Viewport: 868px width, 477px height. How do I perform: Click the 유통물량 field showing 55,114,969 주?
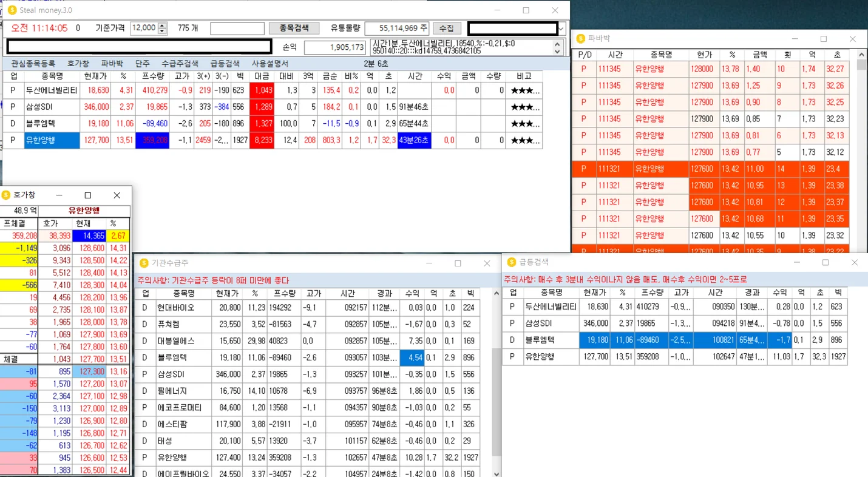397,29
